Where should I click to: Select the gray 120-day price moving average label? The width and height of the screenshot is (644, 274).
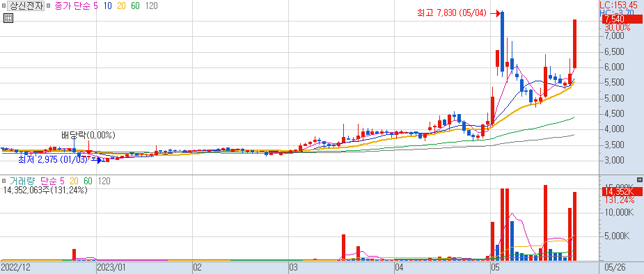point(152,6)
